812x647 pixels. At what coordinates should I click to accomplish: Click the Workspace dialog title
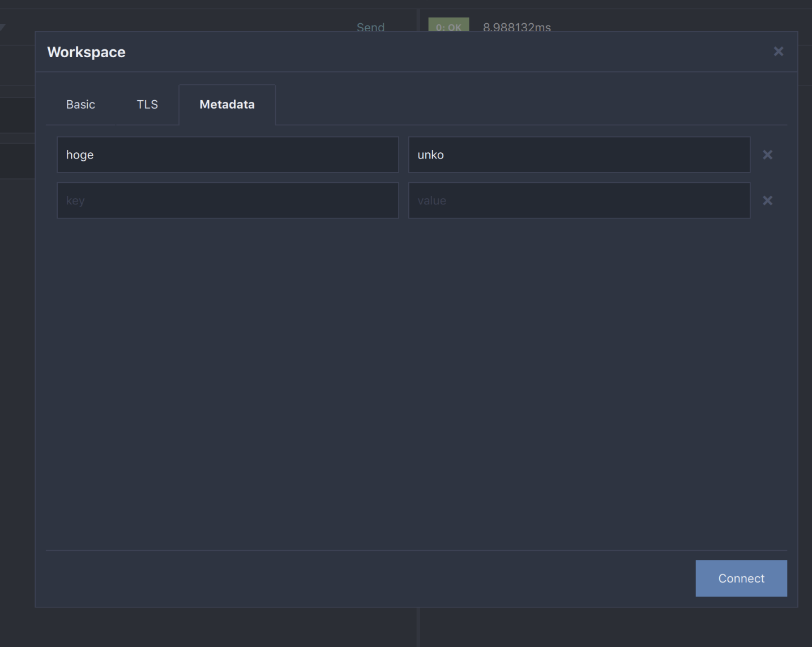click(86, 52)
